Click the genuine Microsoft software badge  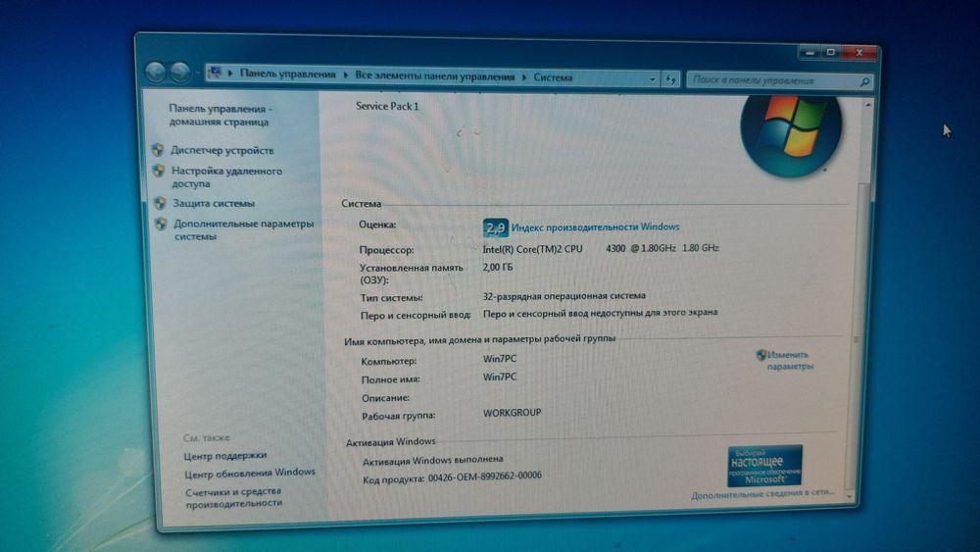764,466
